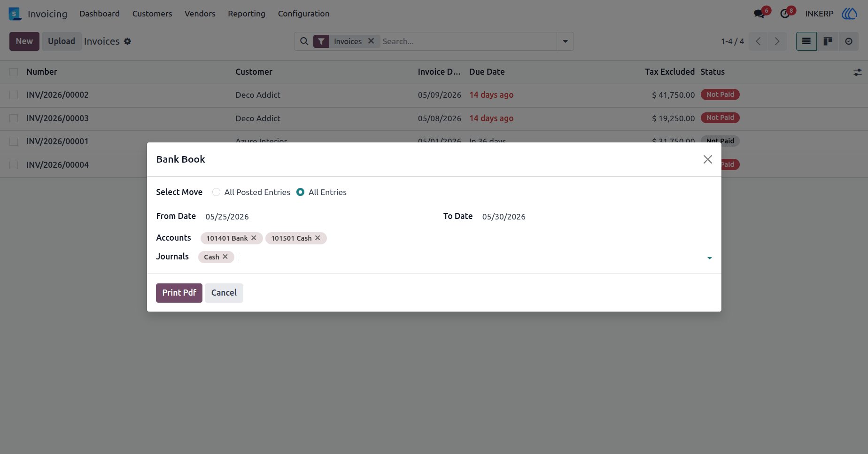Image resolution: width=868 pixels, height=454 pixels.
Task: Remove the Cash journal tag
Action: (x=225, y=257)
